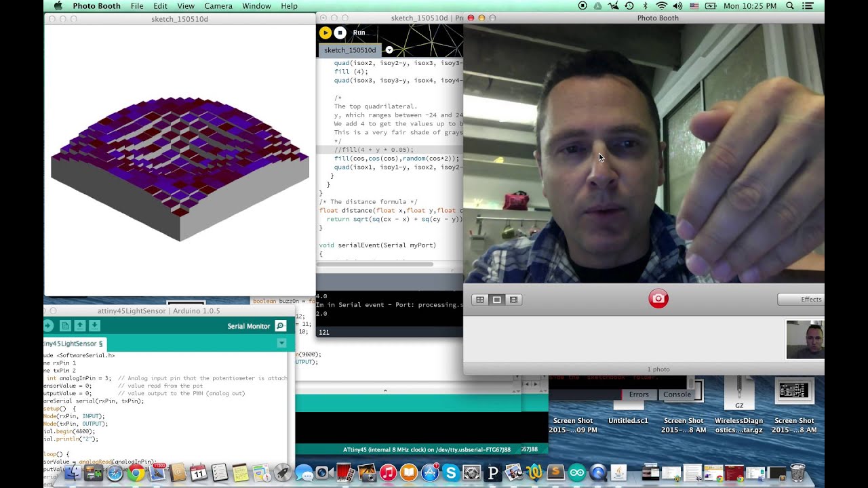
Task: Click the volume icon in the menu bar
Action: 678,6
